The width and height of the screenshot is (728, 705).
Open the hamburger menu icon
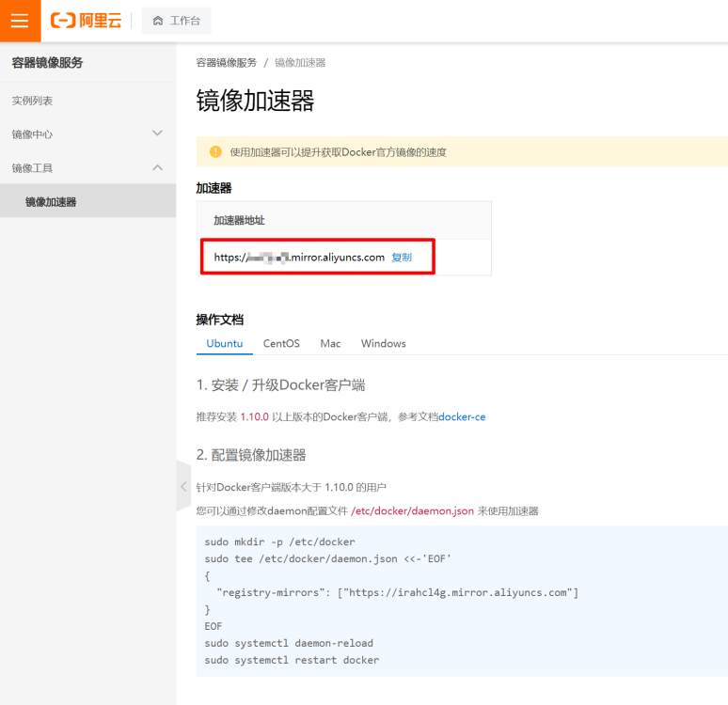pyautogui.click(x=20, y=21)
